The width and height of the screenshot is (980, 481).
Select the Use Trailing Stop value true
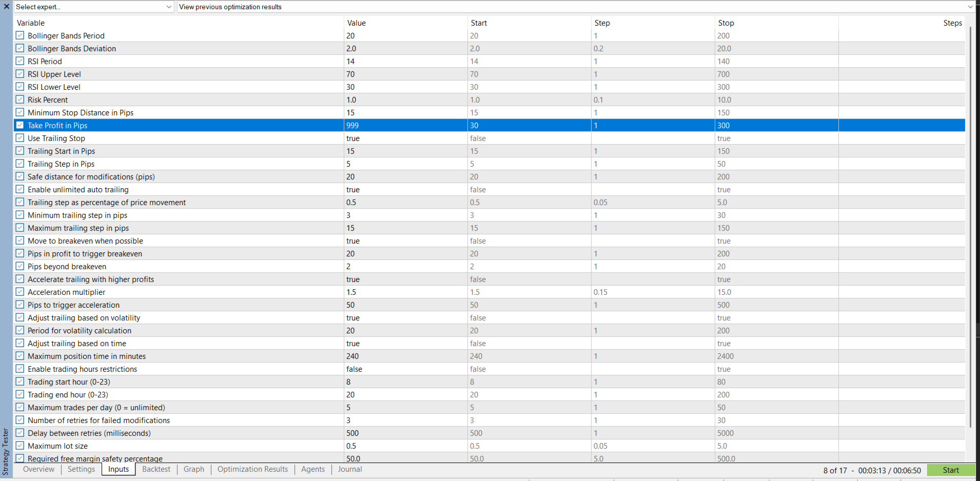(x=405, y=138)
